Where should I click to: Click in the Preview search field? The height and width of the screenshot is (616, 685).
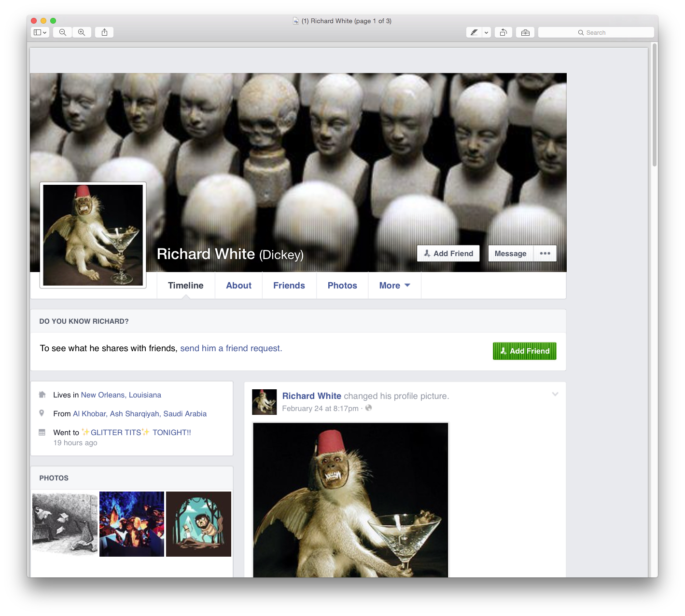pyautogui.click(x=596, y=32)
